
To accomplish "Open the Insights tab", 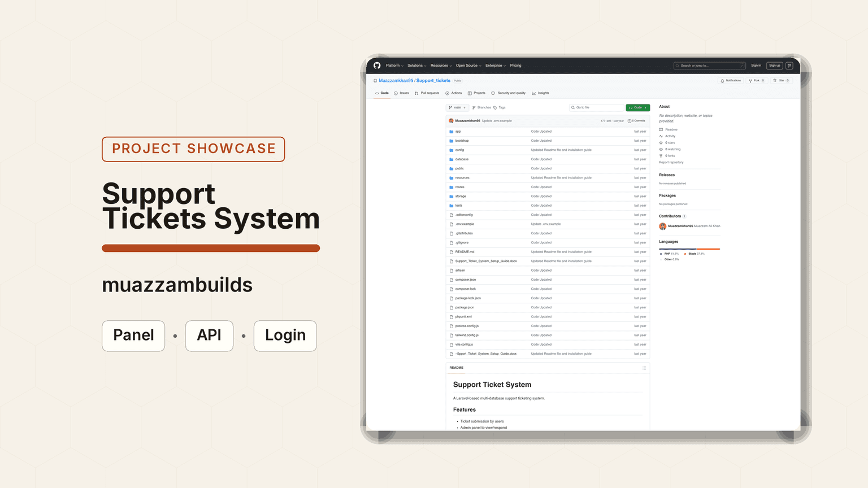I will pos(541,93).
